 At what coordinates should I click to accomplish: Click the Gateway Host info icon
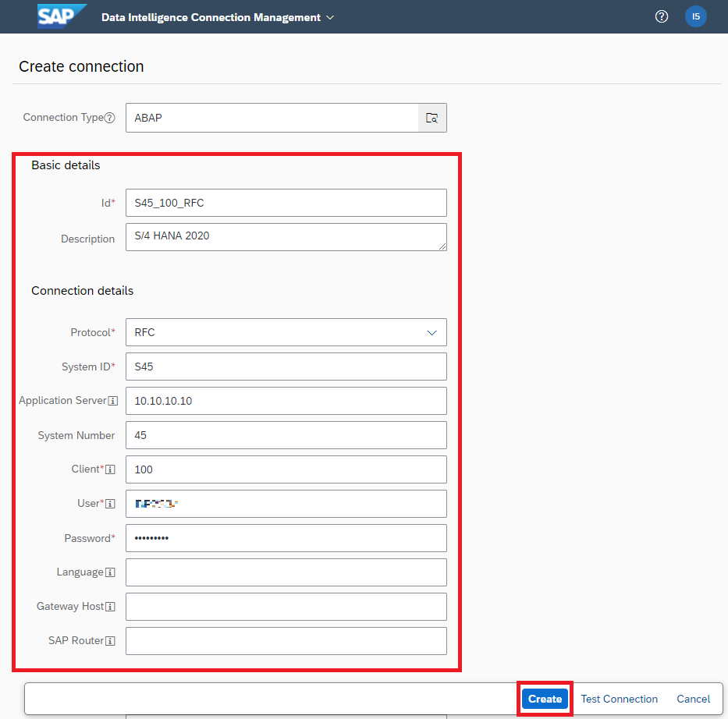pos(110,607)
